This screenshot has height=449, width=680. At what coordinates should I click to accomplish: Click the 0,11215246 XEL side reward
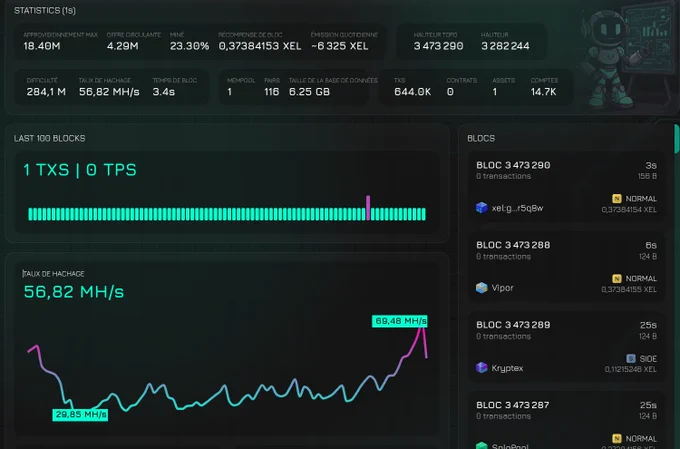pyautogui.click(x=631, y=370)
